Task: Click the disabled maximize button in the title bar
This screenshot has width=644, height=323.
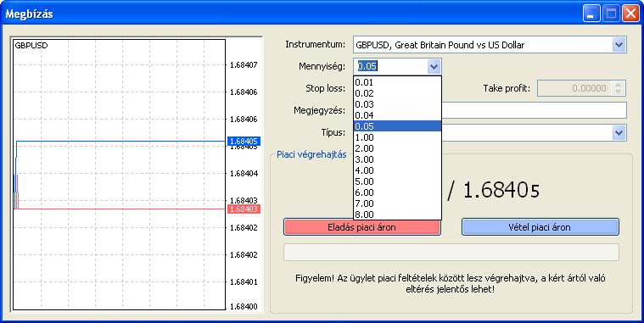Action: tap(611, 14)
